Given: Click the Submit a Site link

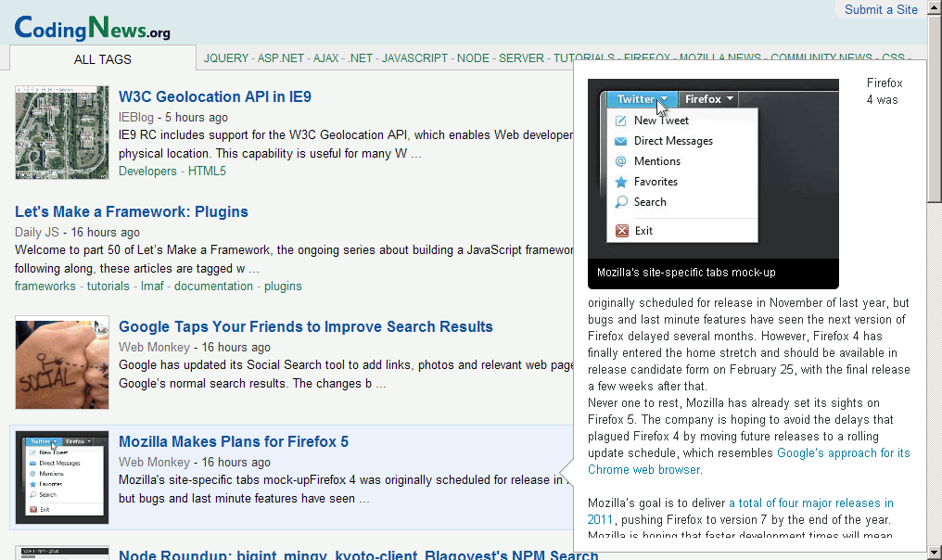Looking at the screenshot, I should pos(881,9).
